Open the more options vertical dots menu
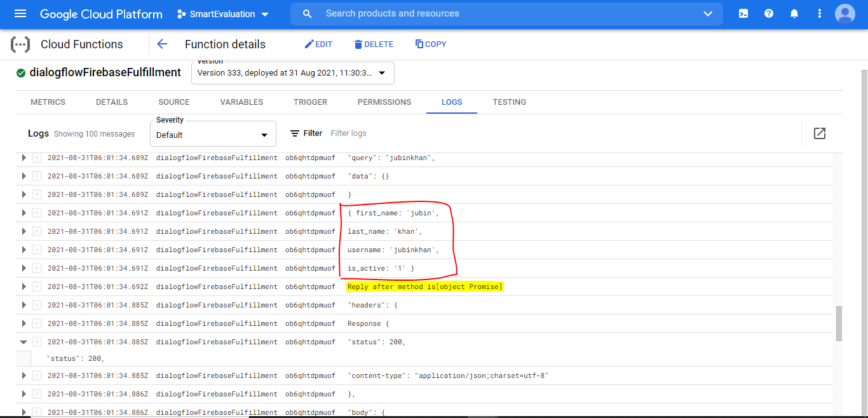 coord(820,13)
